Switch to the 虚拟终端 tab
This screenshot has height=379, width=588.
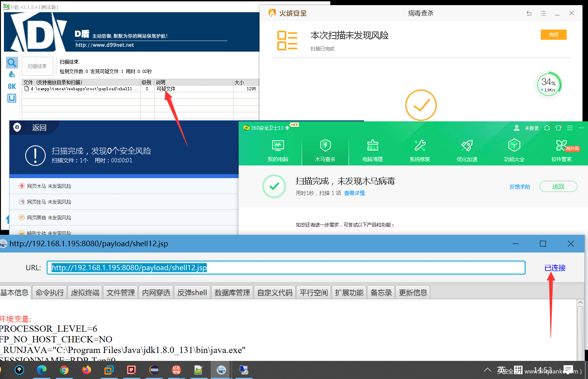pyautogui.click(x=85, y=292)
